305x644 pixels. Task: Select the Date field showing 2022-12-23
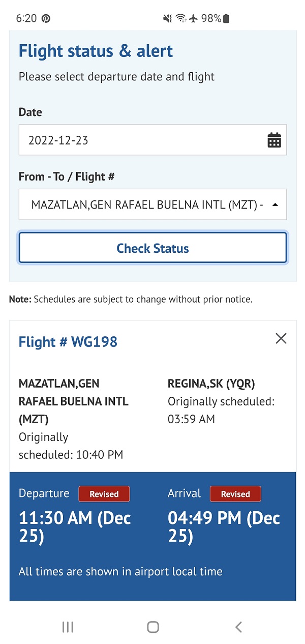point(142,140)
